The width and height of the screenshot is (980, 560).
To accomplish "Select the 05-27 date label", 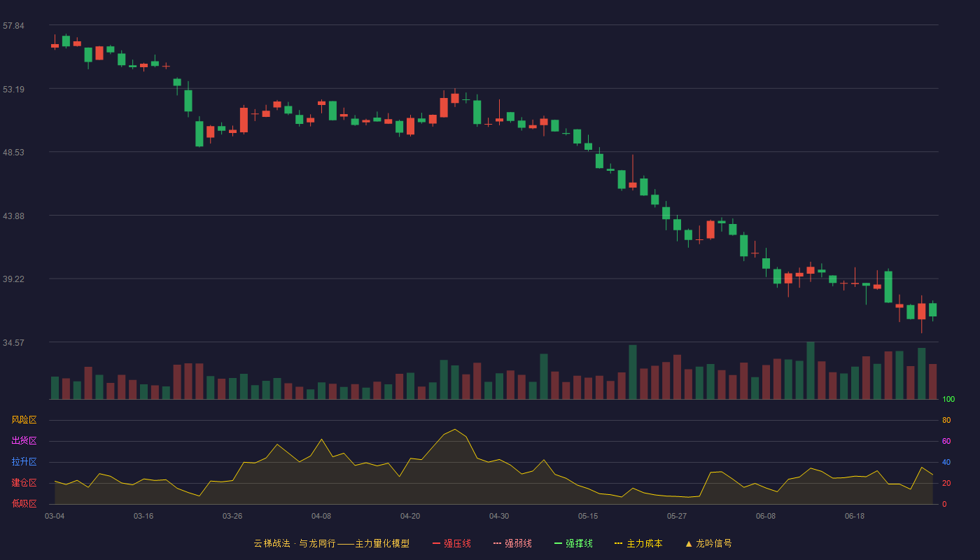I will [677, 516].
